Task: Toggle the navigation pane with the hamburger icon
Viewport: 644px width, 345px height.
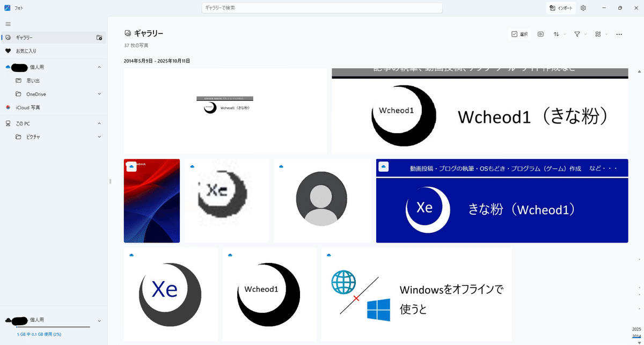Action: click(8, 24)
